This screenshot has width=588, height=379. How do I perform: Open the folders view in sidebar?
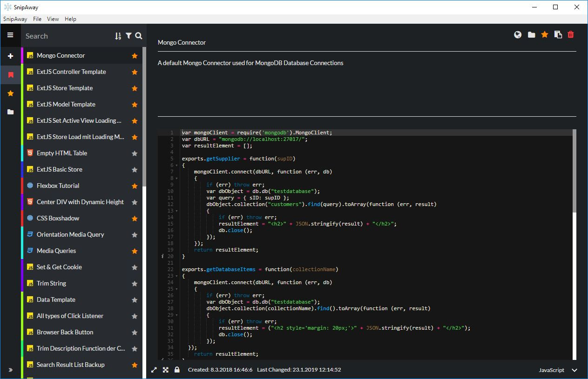tap(10, 112)
